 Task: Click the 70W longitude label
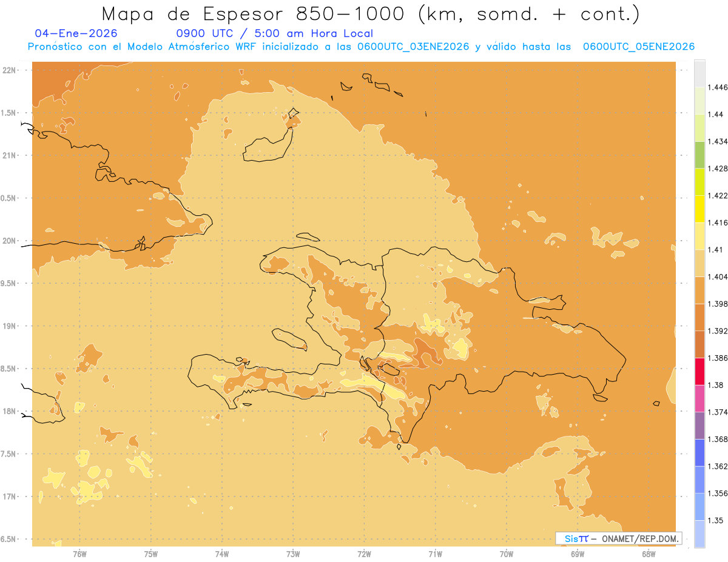point(507,554)
